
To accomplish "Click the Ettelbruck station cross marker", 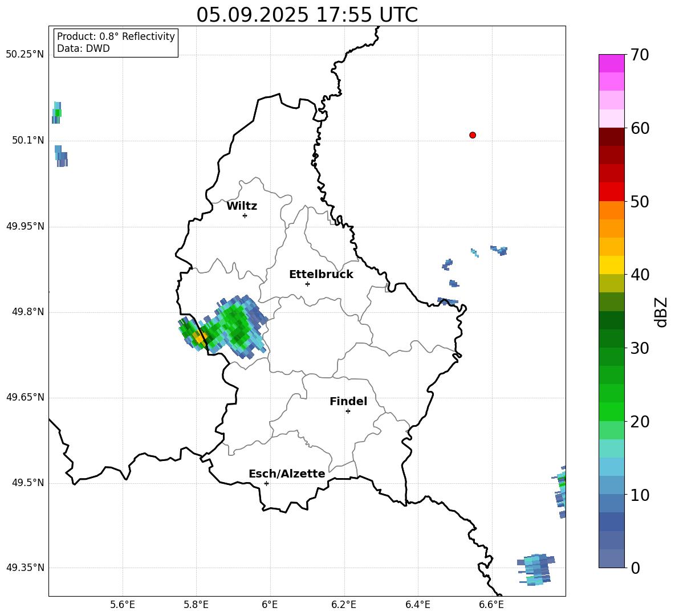I will pos(307,284).
